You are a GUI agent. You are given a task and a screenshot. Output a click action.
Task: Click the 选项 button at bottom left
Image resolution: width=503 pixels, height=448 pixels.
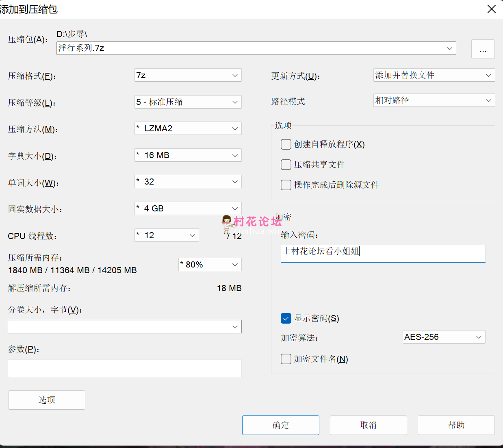point(47,400)
